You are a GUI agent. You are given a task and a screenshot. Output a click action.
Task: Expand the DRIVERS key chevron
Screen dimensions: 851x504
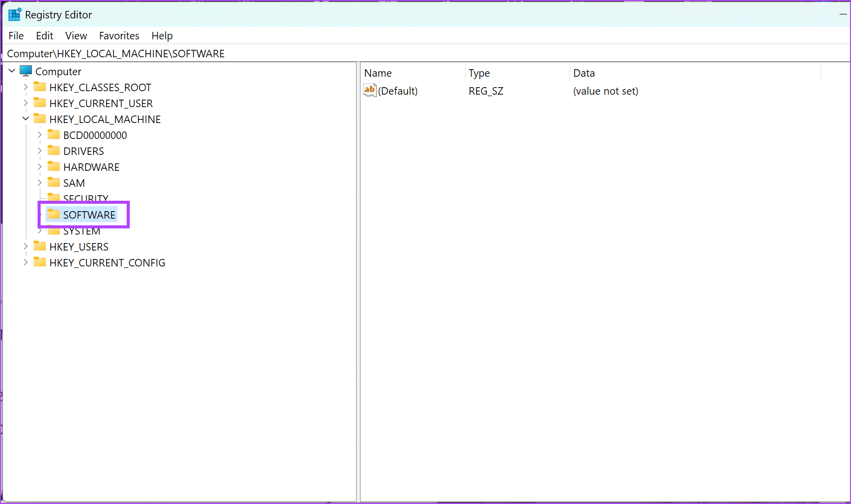40,151
